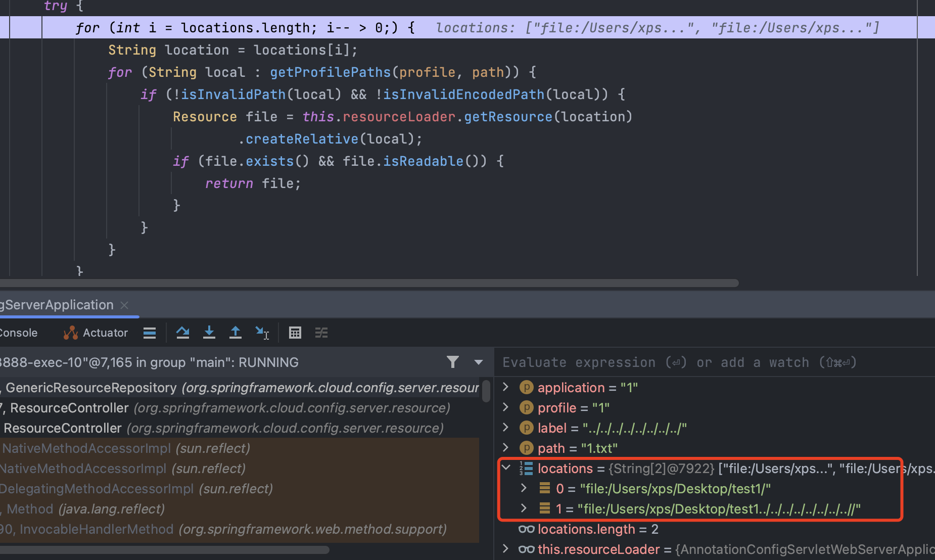935x560 pixels.
Task: Expand the this.resourceLoader watch entry
Action: click(x=506, y=549)
